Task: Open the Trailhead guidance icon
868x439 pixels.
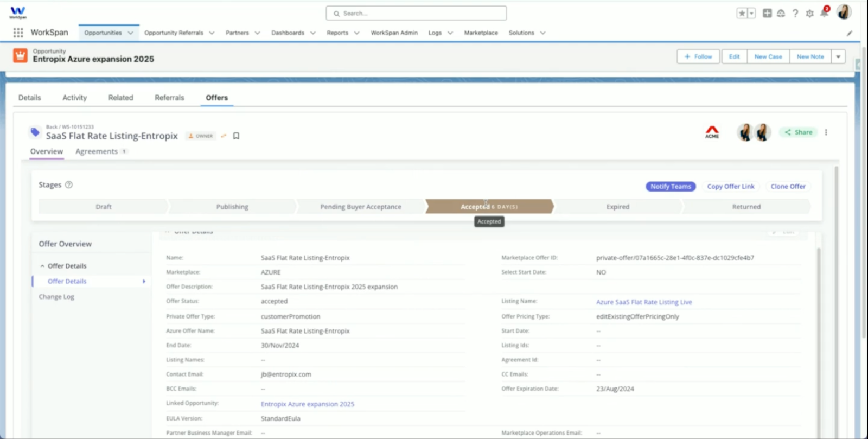Action: click(781, 13)
